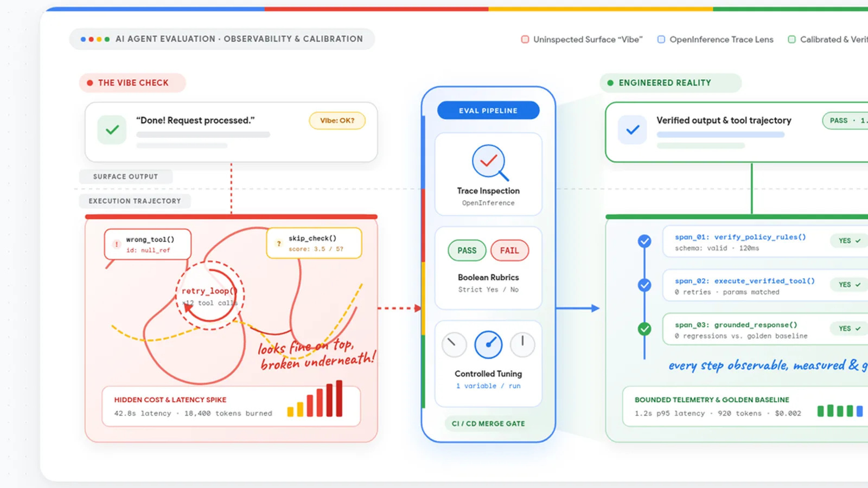
Task: Click the AI Agent Evaluation title pill
Action: (x=222, y=39)
